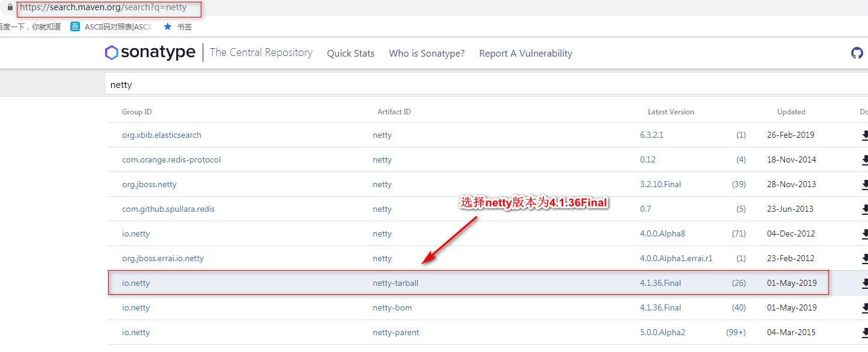Open Who is Sonatype? menu item
Viewport: 868px width, 352px height.
click(427, 53)
